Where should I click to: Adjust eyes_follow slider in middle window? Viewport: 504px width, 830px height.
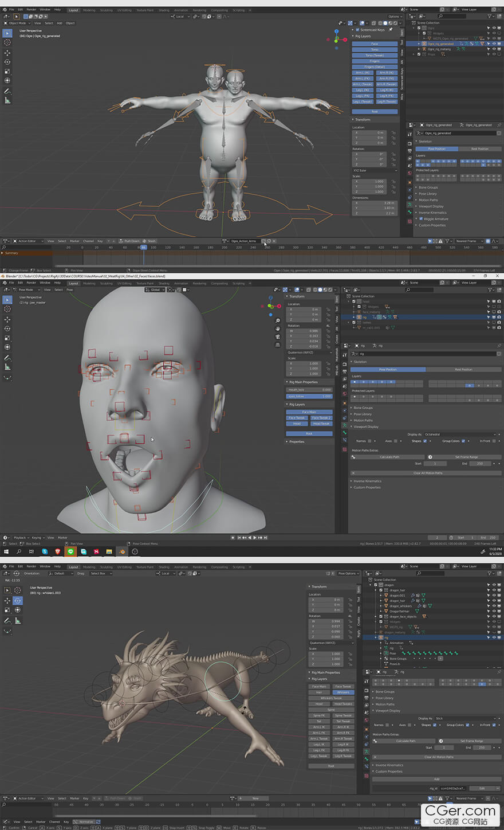pos(309,396)
